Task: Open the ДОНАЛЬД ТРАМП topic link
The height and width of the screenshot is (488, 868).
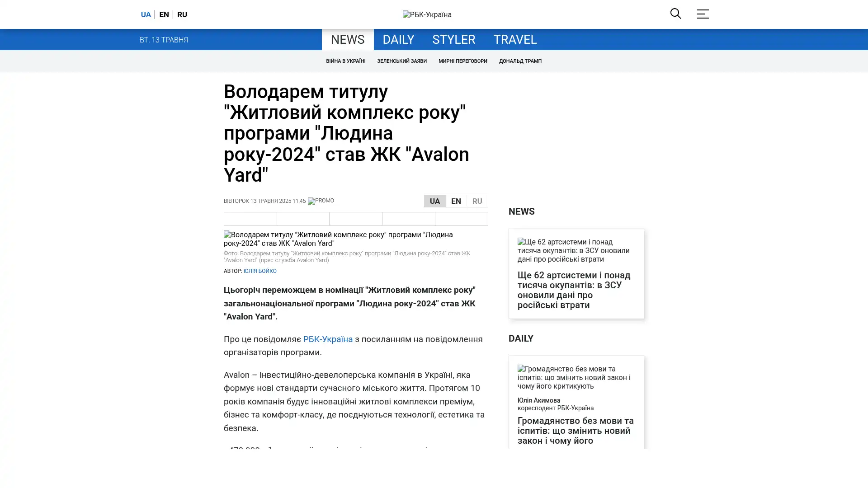Action: pos(520,61)
